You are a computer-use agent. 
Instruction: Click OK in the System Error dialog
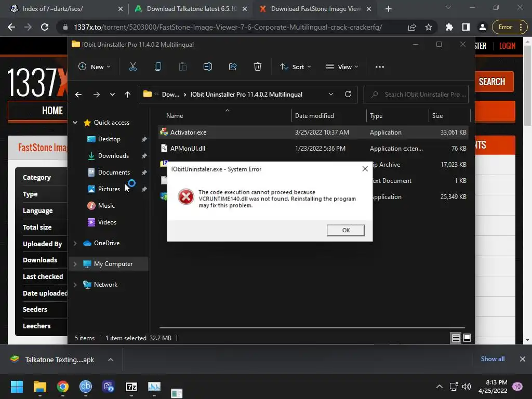(345, 230)
